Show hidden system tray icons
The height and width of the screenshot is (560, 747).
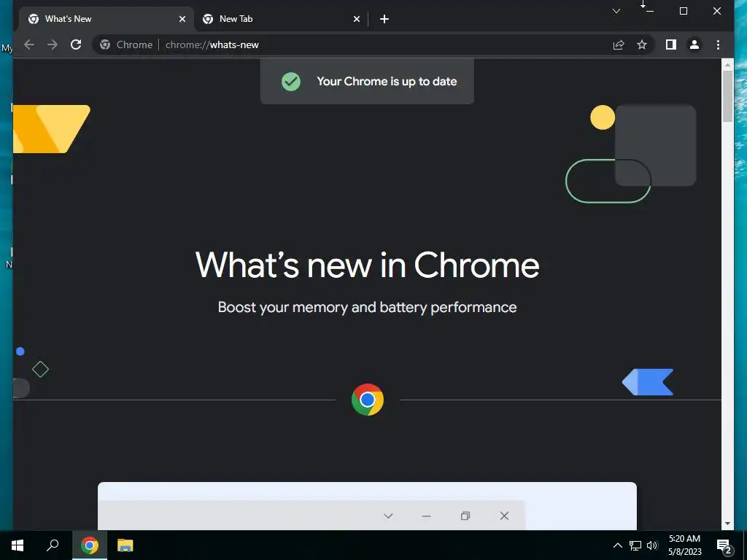coord(617,545)
